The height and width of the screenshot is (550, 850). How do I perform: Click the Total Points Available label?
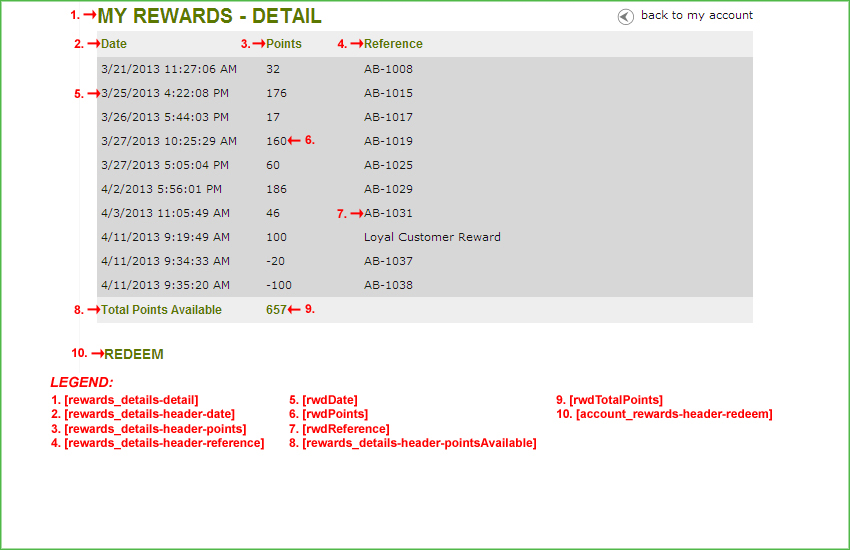[161, 310]
